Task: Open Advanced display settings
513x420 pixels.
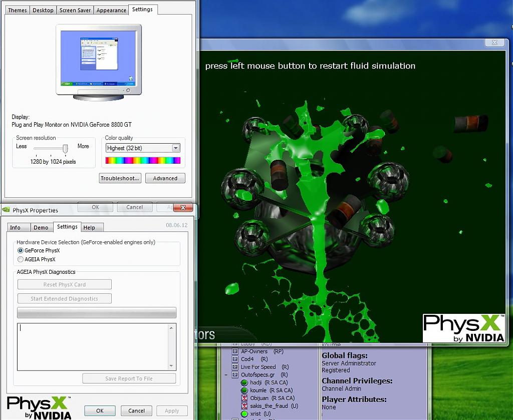Action: [165, 178]
